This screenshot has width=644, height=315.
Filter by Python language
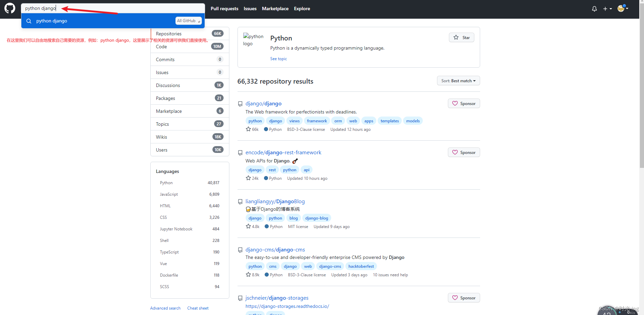pos(190,183)
